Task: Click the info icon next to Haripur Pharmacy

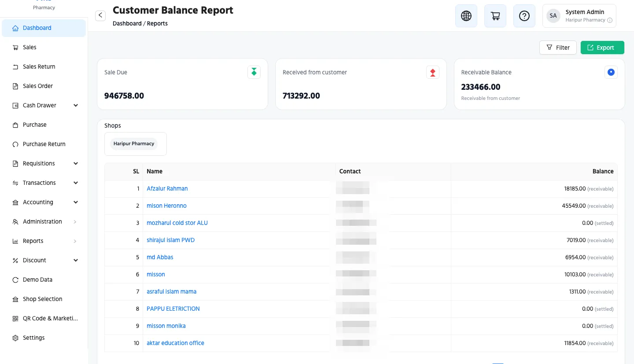Action: (610, 20)
